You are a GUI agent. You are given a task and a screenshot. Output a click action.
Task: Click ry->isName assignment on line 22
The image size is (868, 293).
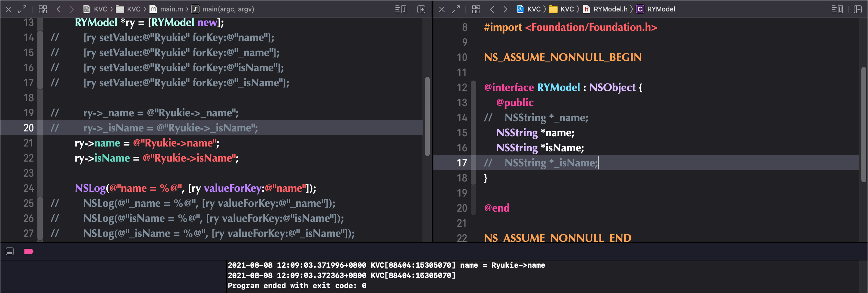157,158
